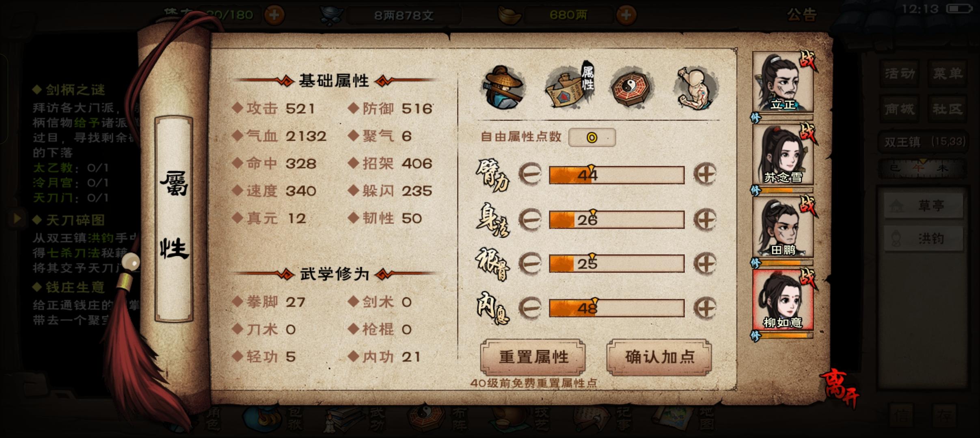Increase 臂力 with the plus button
Image resolution: width=980 pixels, height=438 pixels.
(705, 174)
